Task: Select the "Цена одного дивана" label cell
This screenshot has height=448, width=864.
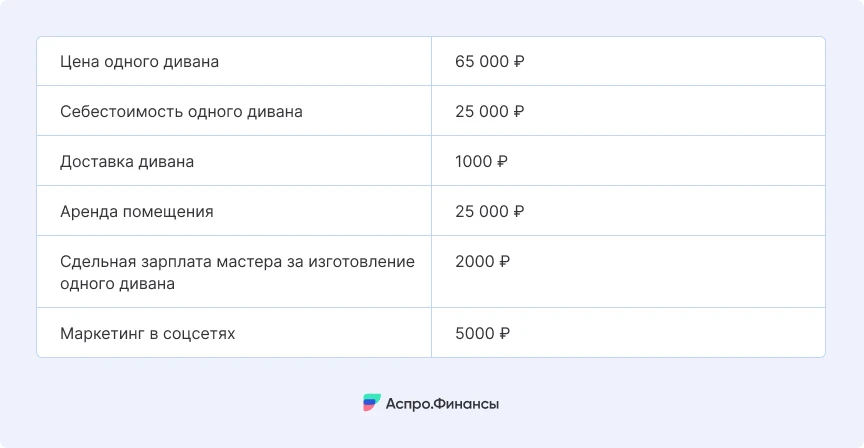Action: 139,62
